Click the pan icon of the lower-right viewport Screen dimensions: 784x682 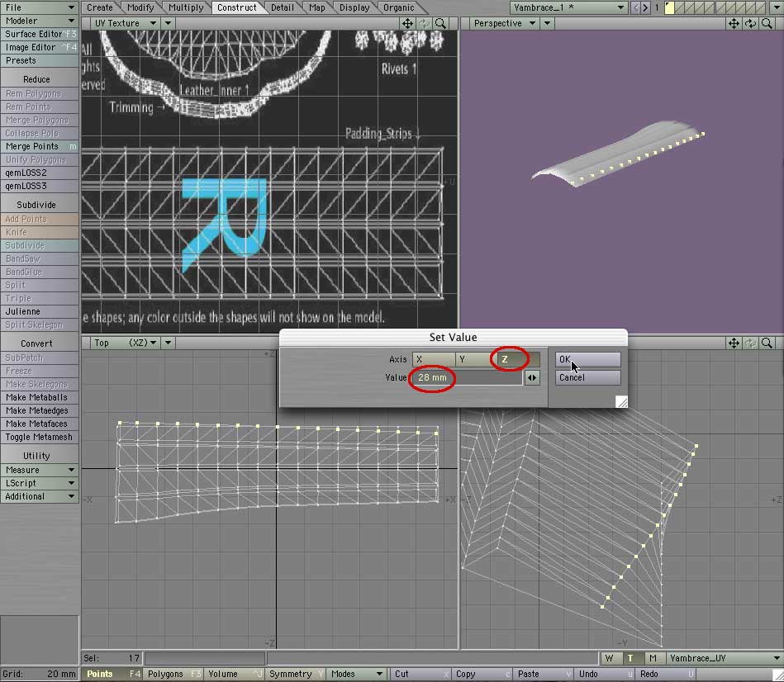pos(734,343)
